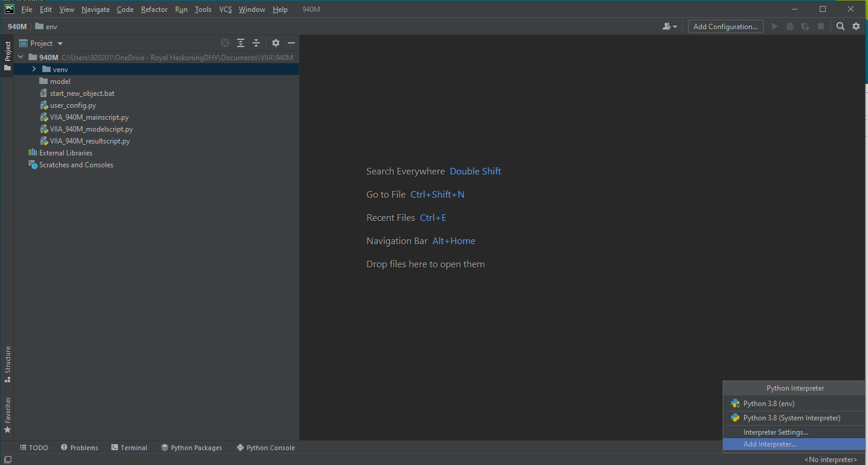Screen dimensions: 868x465
Task: Collapse the 940M root folder
Action: click(21, 58)
